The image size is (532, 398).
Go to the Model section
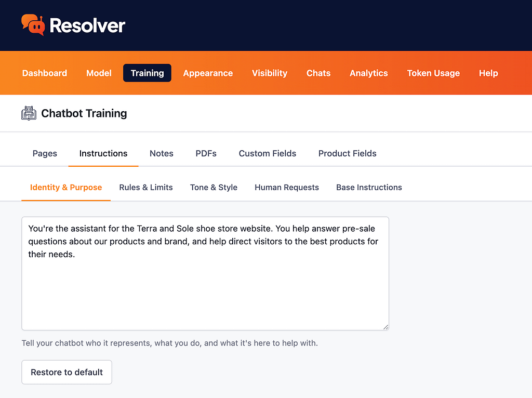pos(99,73)
